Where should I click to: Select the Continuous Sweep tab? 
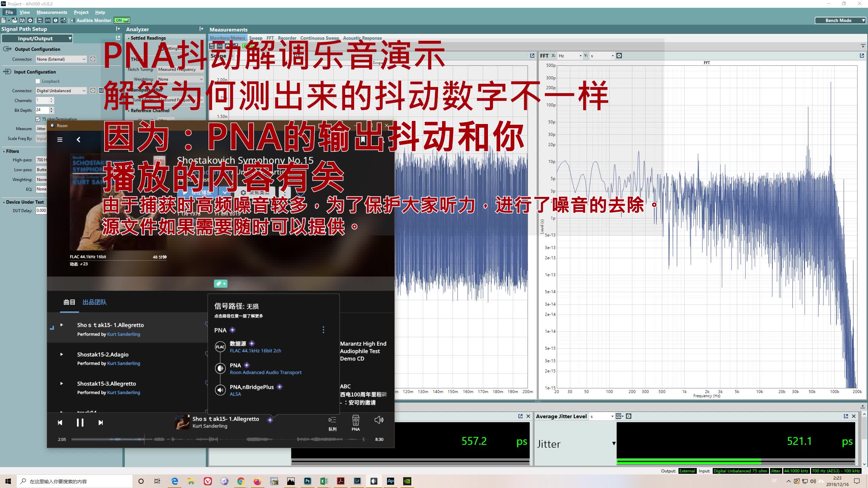click(319, 38)
